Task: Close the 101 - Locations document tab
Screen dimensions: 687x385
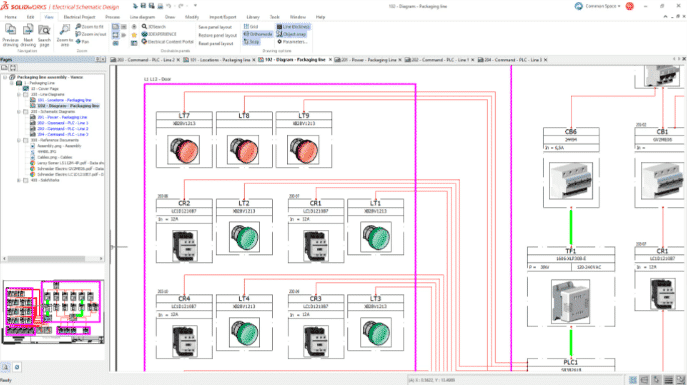Action: [x=254, y=60]
